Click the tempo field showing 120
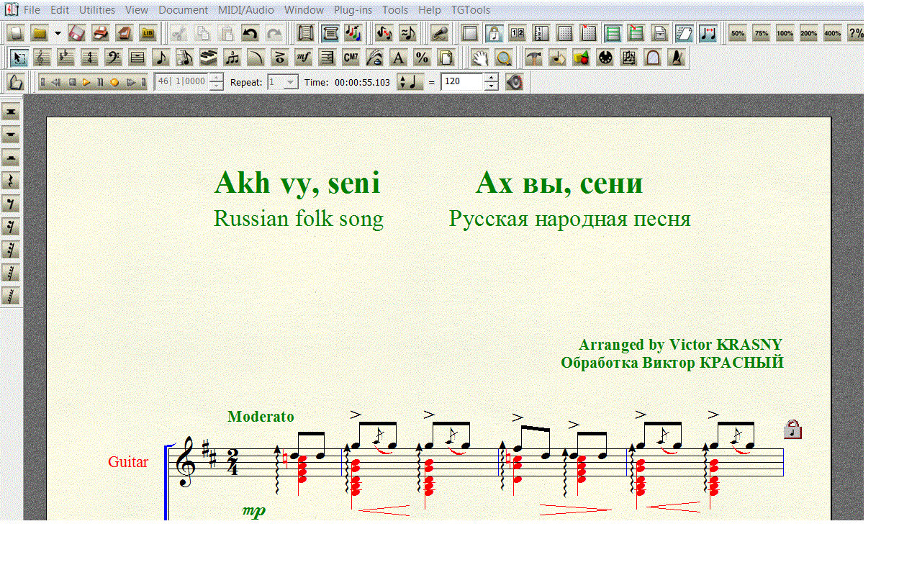 (461, 82)
